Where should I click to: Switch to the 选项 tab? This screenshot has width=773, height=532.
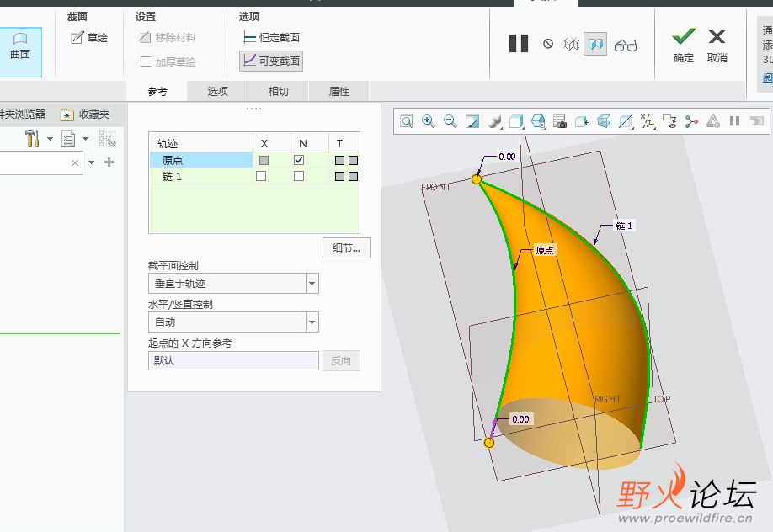click(218, 92)
